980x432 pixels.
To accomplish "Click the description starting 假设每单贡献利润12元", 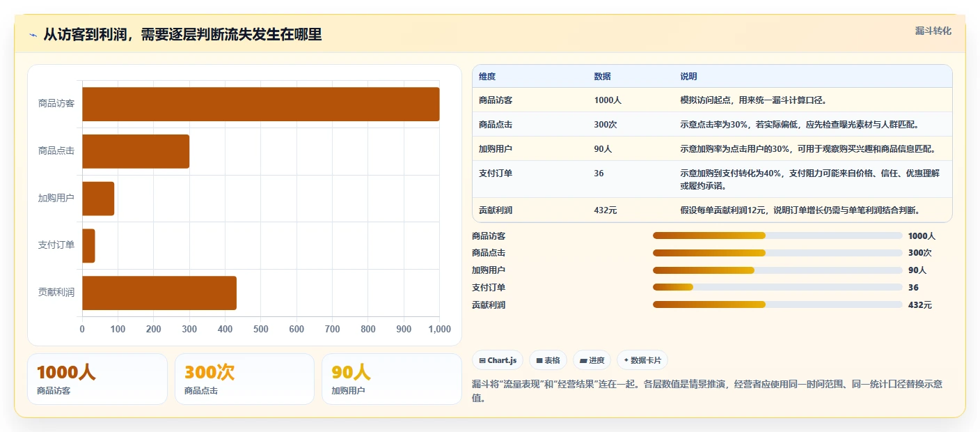I will (x=800, y=210).
